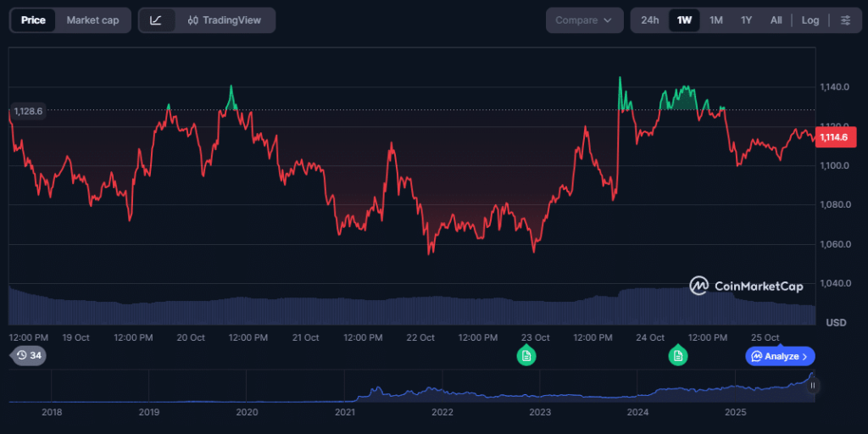
Task: Click 2021 on the overview timeline
Action: pyautogui.click(x=344, y=413)
